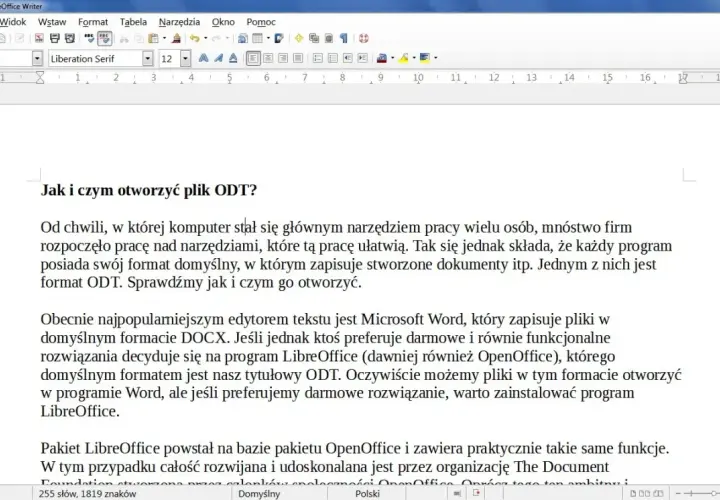Toggle AutoSpellcheck in the toolbar
The height and width of the screenshot is (500, 720).
pyautogui.click(x=105, y=38)
